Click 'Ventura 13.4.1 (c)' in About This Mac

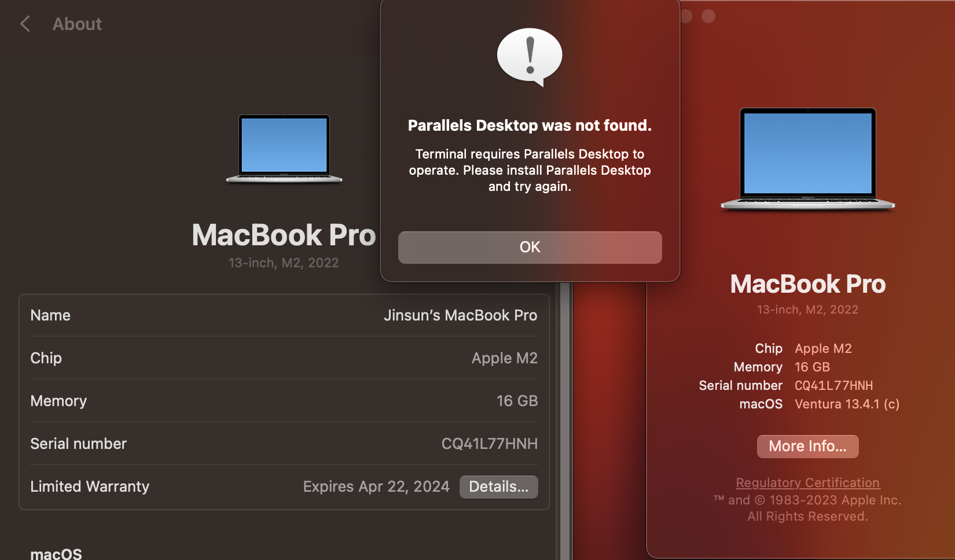(847, 404)
